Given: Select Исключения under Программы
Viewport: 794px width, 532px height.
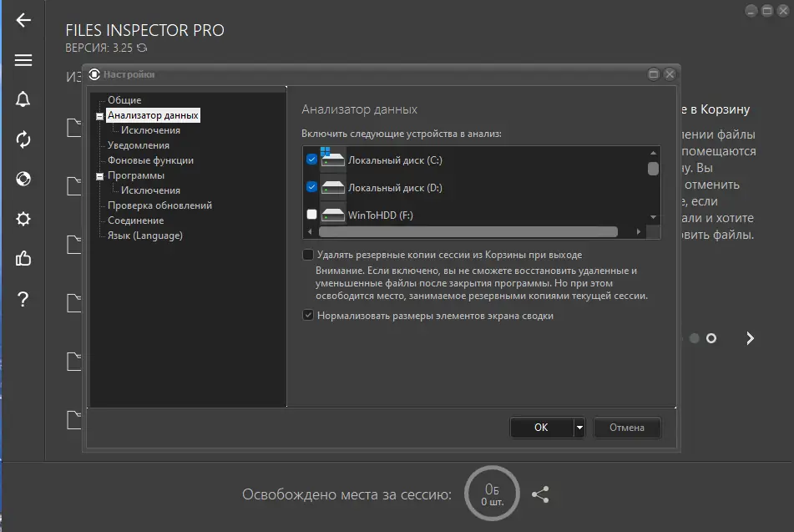Looking at the screenshot, I should click(150, 190).
